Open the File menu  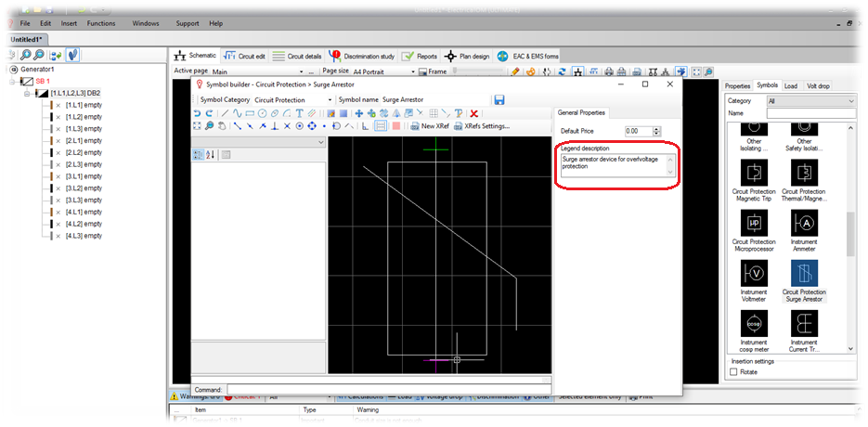[25, 23]
